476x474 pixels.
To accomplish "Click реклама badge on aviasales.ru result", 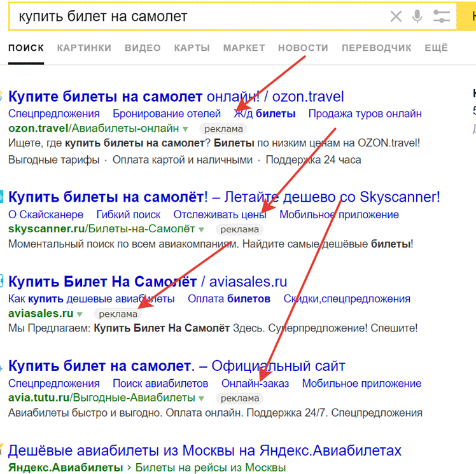I will point(118,314).
